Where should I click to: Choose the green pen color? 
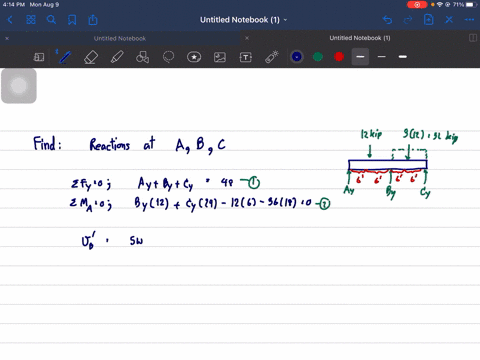click(x=318, y=57)
